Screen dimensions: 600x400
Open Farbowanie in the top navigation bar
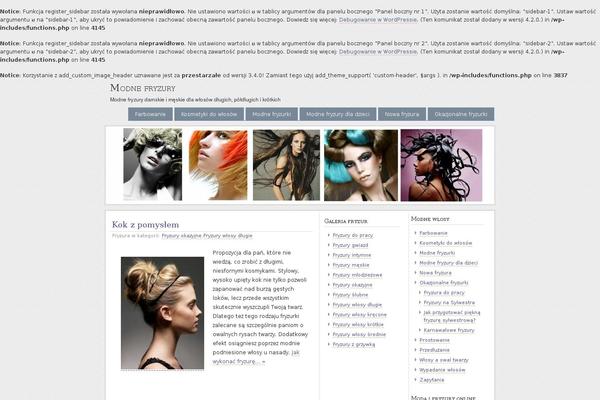150,114
